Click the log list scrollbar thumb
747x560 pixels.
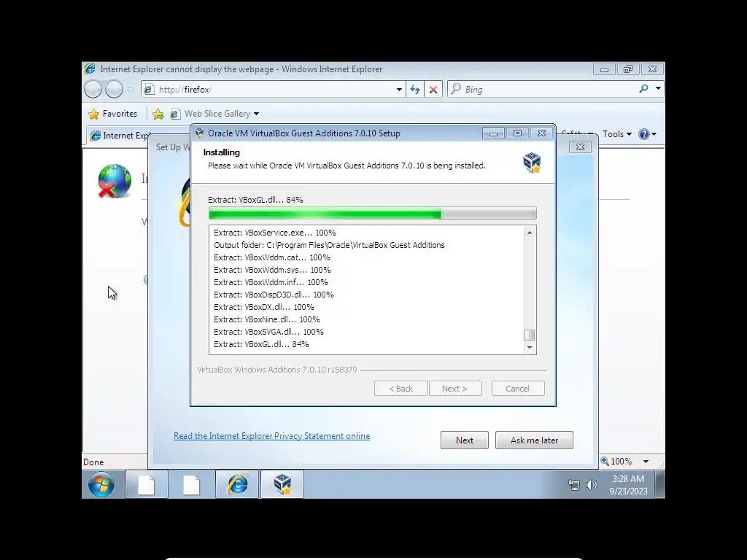pyautogui.click(x=530, y=335)
